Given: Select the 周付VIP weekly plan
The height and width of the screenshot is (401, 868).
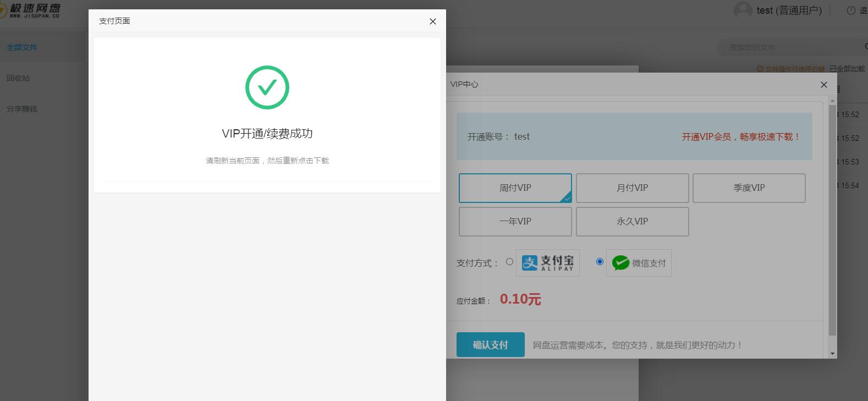Looking at the screenshot, I should coord(515,188).
